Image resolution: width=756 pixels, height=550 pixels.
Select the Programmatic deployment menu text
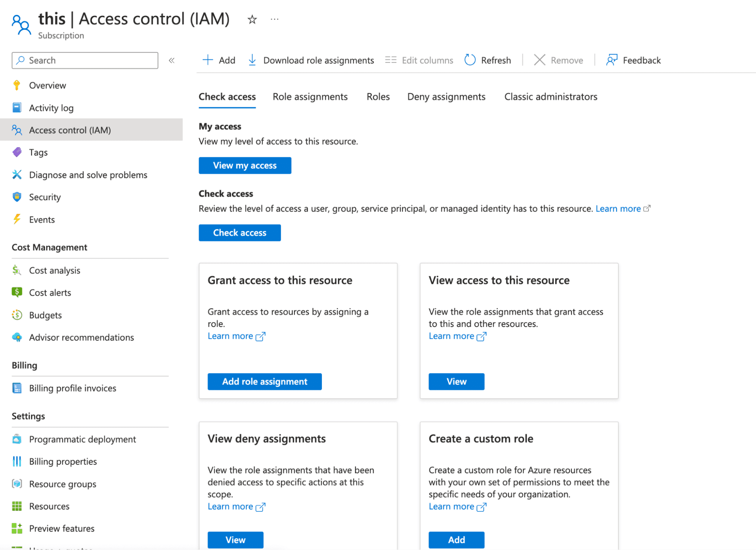(x=82, y=439)
